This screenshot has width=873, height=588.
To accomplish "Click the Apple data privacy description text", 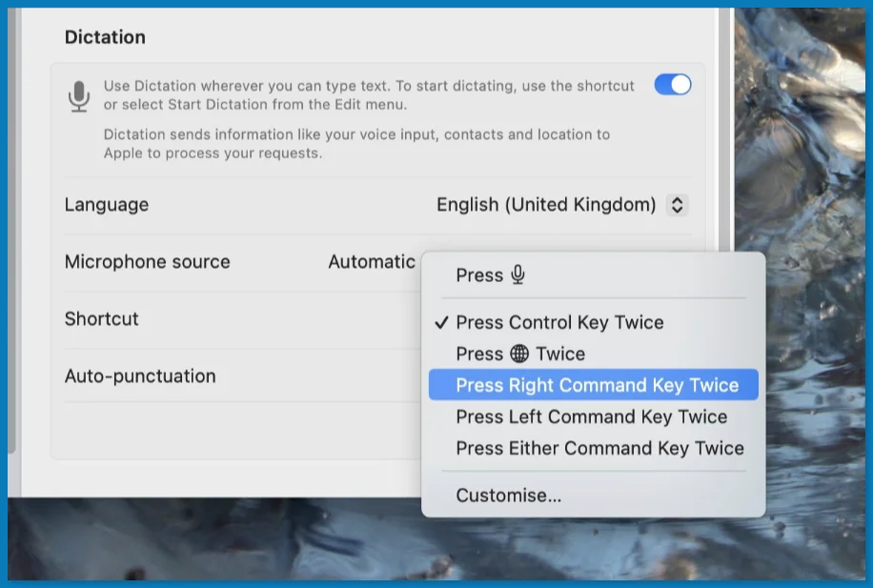I will 356,144.
